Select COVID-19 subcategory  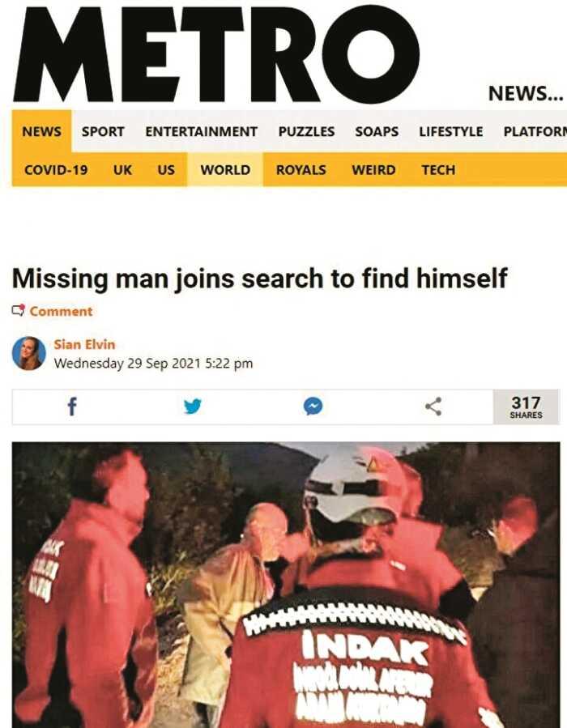56,170
